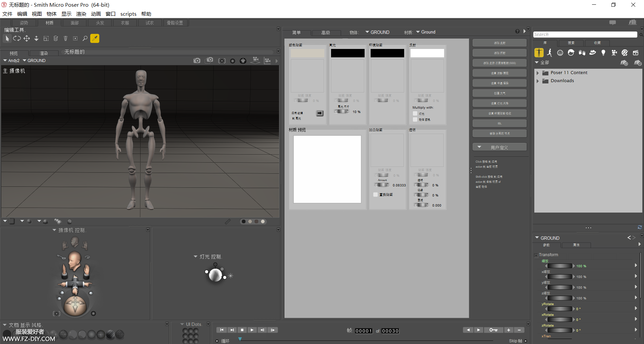The height and width of the screenshot is (344, 644).
Task: Pick the magnifier zoom tool
Action: pyautogui.click(x=85, y=39)
